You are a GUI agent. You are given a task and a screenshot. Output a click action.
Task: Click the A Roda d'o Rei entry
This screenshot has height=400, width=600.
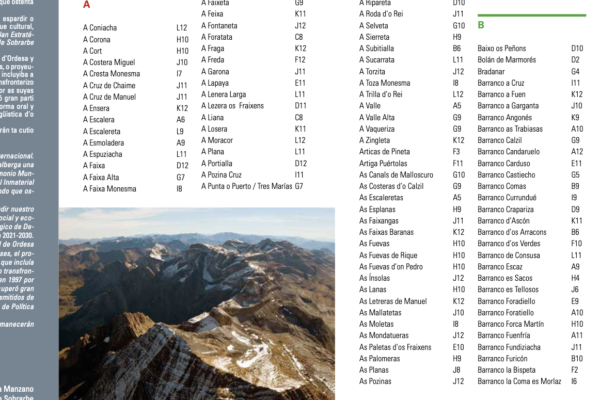[386, 14]
